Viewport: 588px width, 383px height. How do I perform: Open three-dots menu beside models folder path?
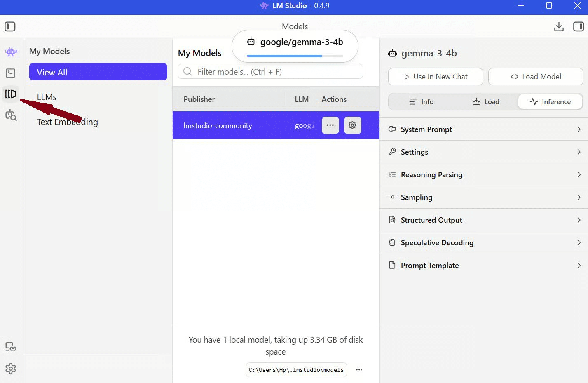pyautogui.click(x=359, y=370)
